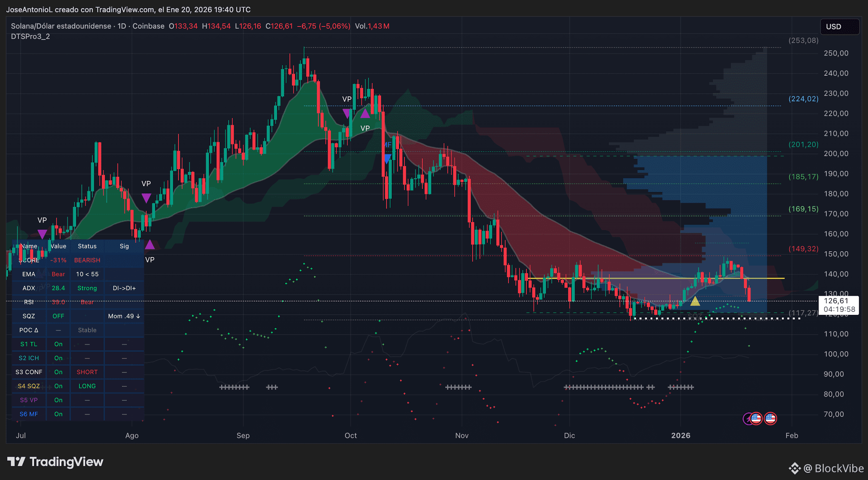This screenshot has height=480, width=868.
Task: Click the BlockVibe watermark logo
Action: (x=826, y=468)
